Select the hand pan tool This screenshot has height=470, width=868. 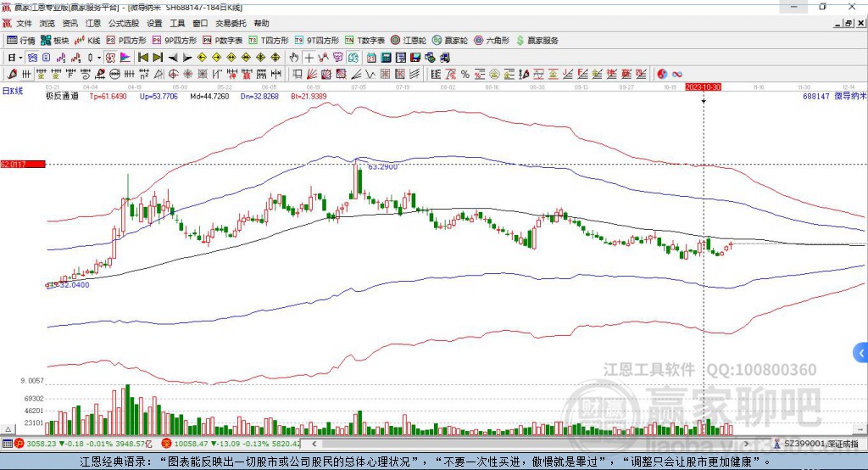[x=294, y=58]
